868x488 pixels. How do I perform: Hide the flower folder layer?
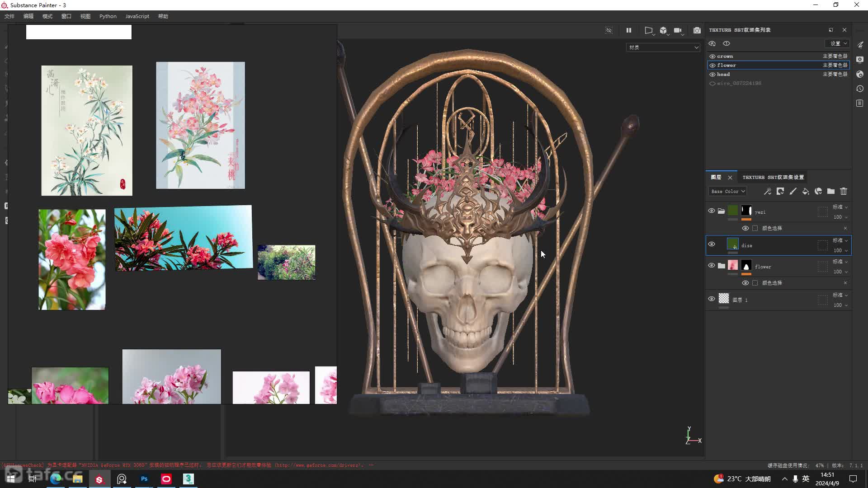(x=712, y=266)
